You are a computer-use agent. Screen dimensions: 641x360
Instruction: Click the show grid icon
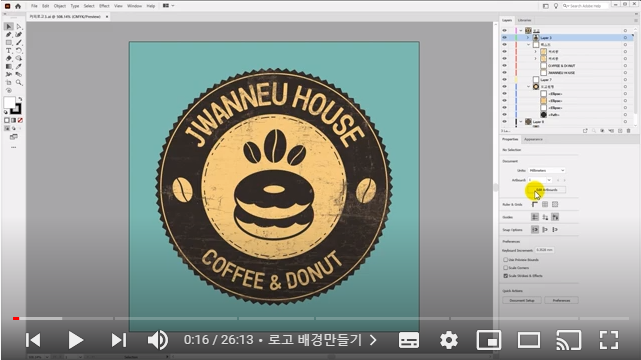pyautogui.click(x=545, y=204)
